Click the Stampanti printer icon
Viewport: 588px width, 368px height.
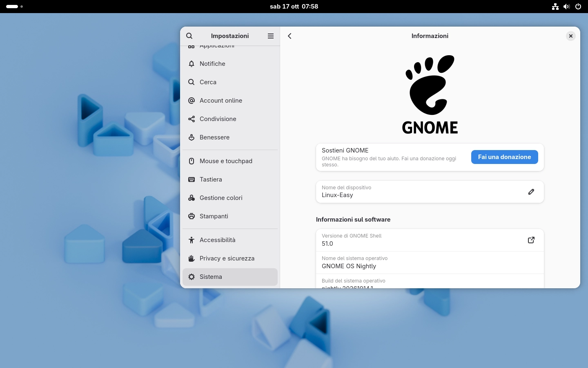tap(192, 216)
